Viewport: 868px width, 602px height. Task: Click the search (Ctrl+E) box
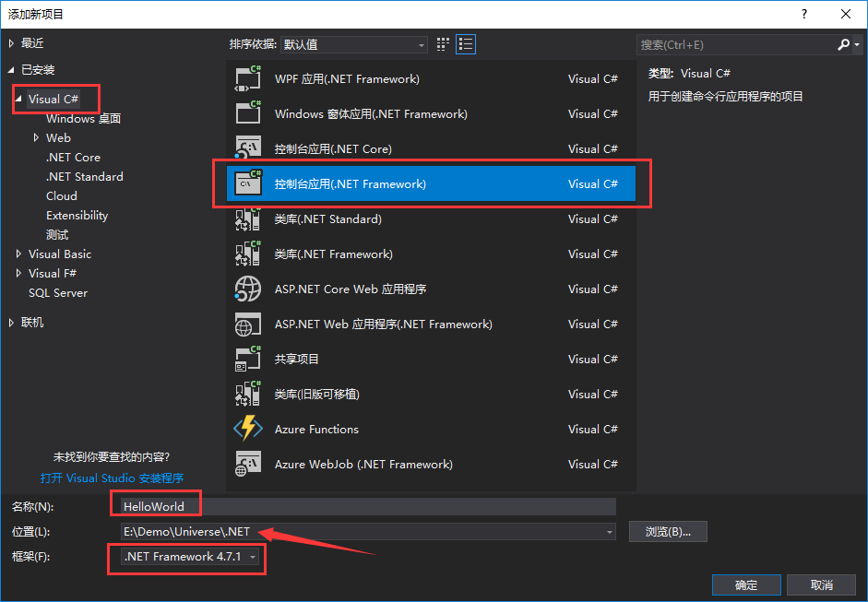(736, 44)
